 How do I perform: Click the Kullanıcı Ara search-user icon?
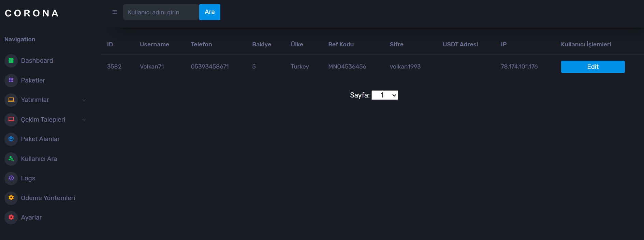coord(11,159)
